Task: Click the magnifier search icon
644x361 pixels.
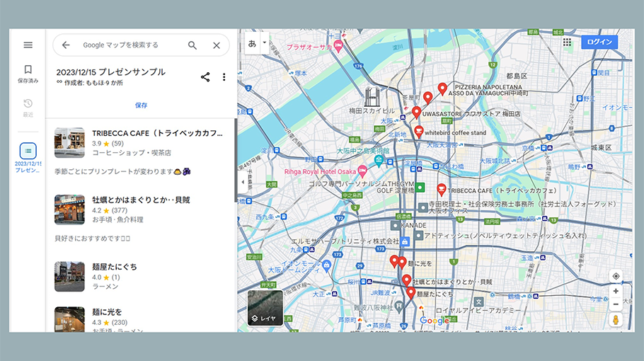Action: pyautogui.click(x=192, y=45)
